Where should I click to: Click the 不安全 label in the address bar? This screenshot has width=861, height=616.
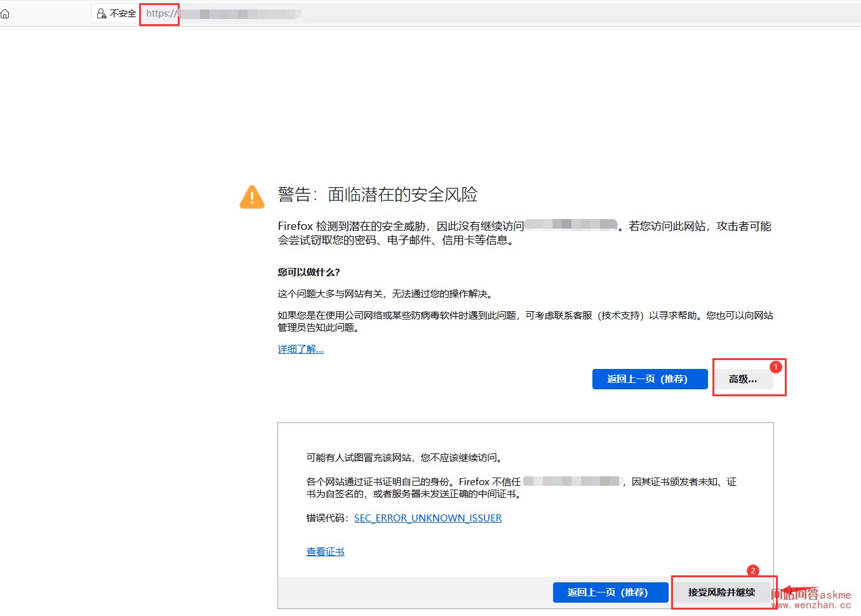click(x=123, y=13)
